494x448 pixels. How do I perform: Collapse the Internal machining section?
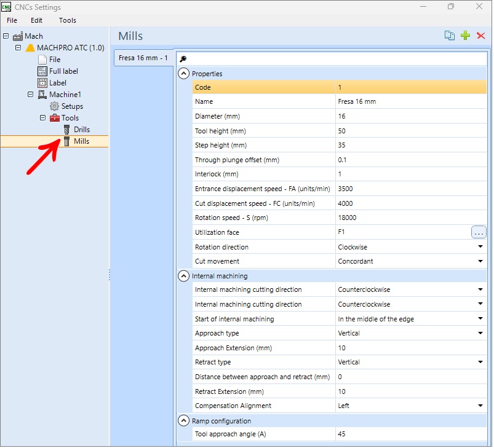[x=184, y=276]
